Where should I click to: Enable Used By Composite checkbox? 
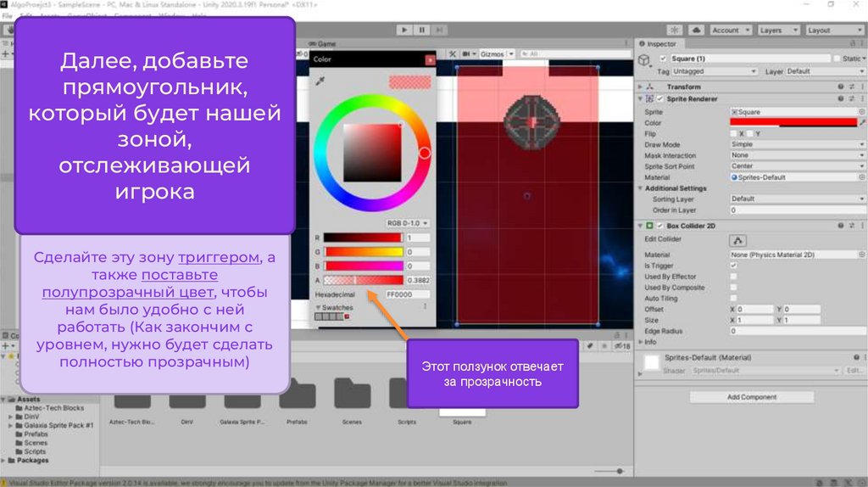click(733, 288)
